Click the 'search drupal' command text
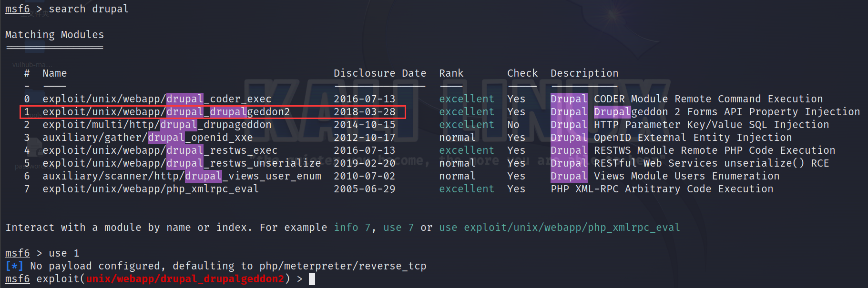 click(x=89, y=9)
